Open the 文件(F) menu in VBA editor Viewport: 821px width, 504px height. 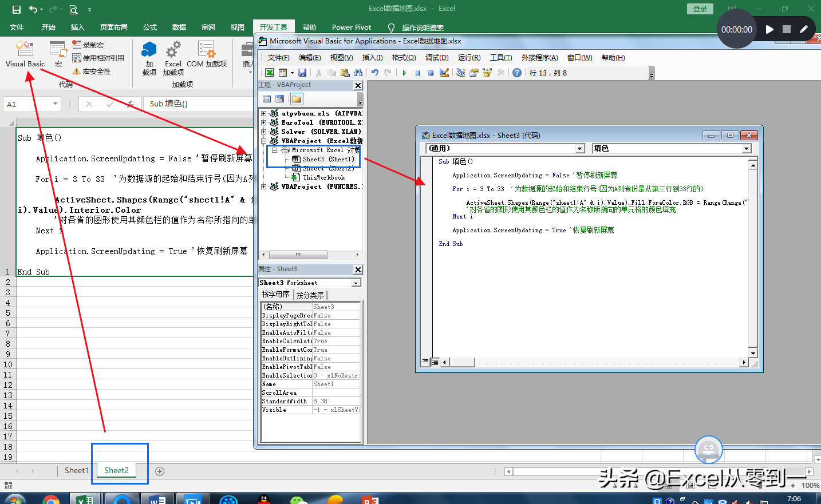[x=279, y=58]
